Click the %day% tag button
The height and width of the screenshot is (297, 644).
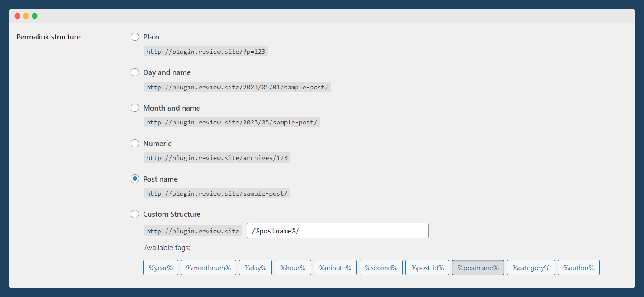point(255,268)
